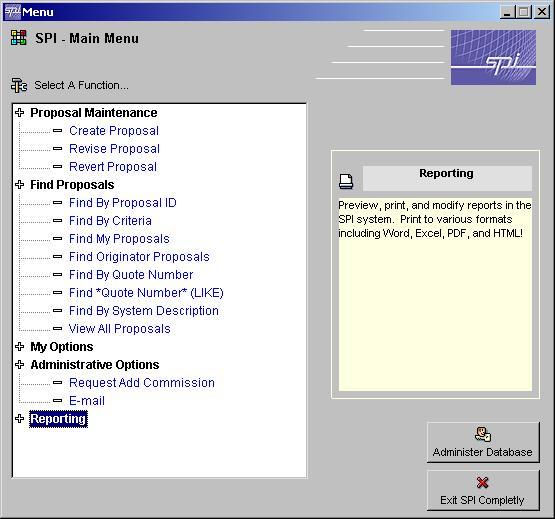
Task: Select the My Options heading
Action: point(62,347)
